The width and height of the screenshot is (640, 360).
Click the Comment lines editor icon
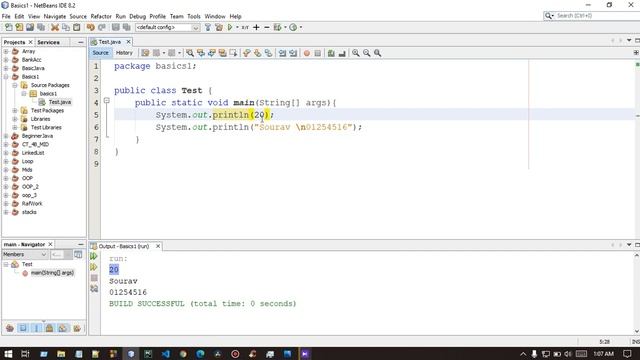[331, 53]
